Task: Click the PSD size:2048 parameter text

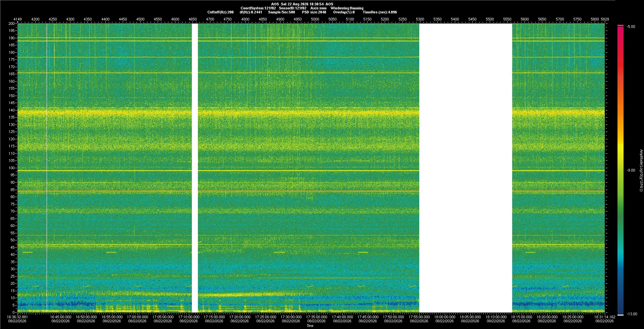Action: click(314, 12)
